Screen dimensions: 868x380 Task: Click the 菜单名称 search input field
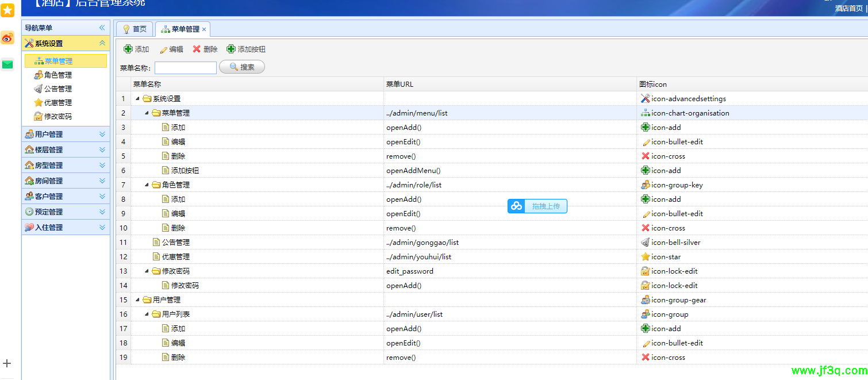pos(186,68)
